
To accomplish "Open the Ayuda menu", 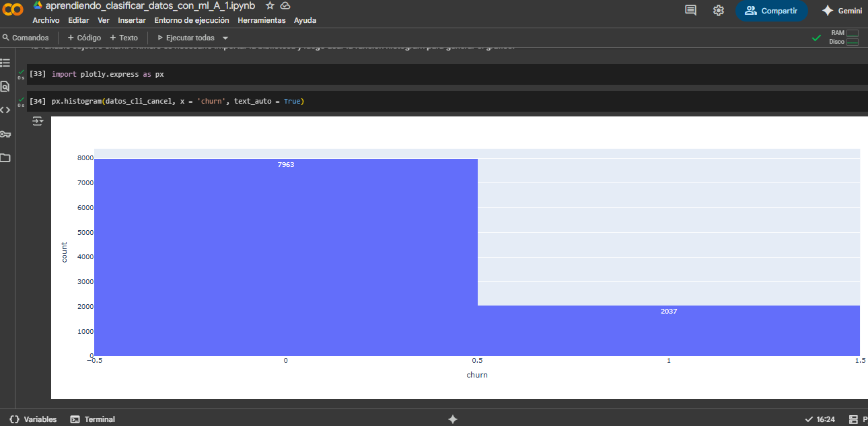I will 305,20.
